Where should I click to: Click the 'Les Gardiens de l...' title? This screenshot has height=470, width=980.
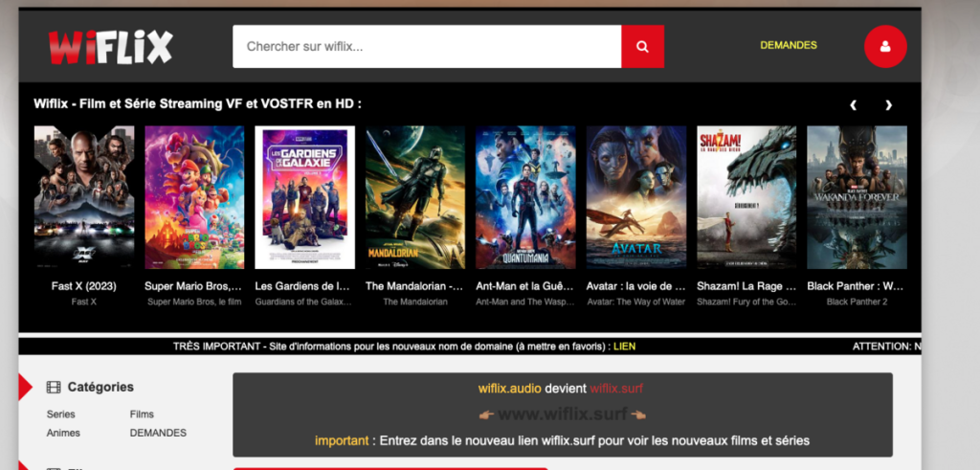302,286
